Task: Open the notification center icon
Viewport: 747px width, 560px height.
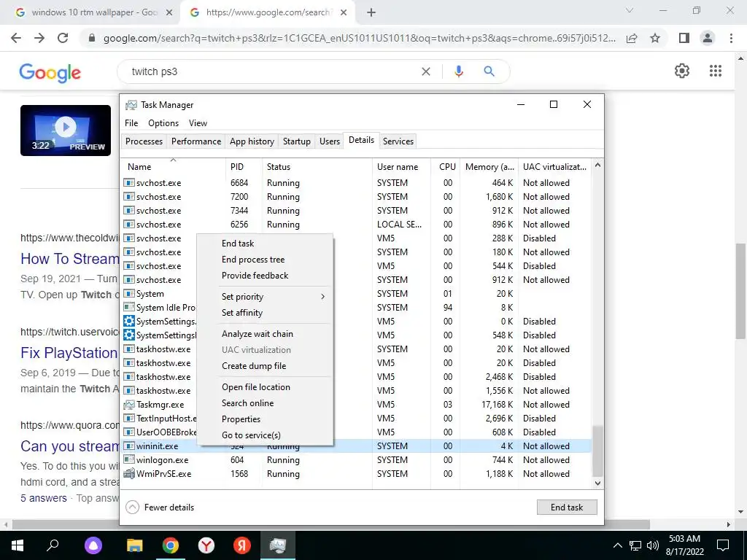Action: 723,545
